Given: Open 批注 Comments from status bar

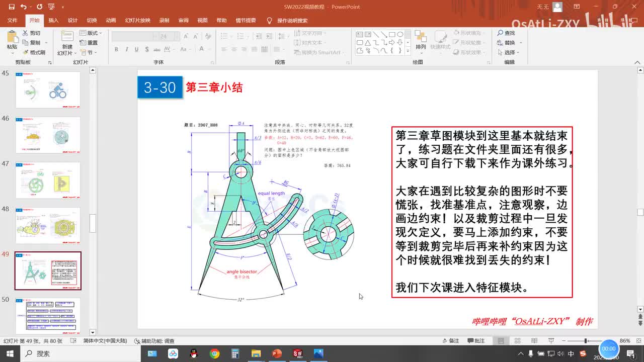Looking at the screenshot, I should coord(475,340).
